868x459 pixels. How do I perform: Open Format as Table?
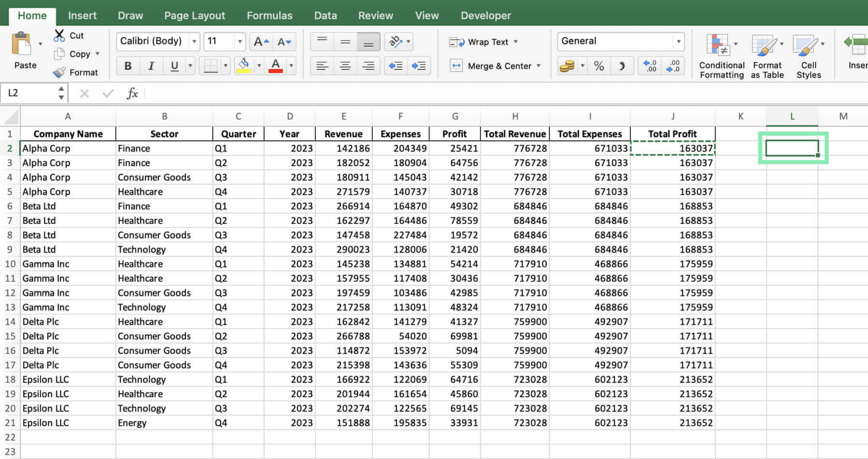[x=767, y=56]
